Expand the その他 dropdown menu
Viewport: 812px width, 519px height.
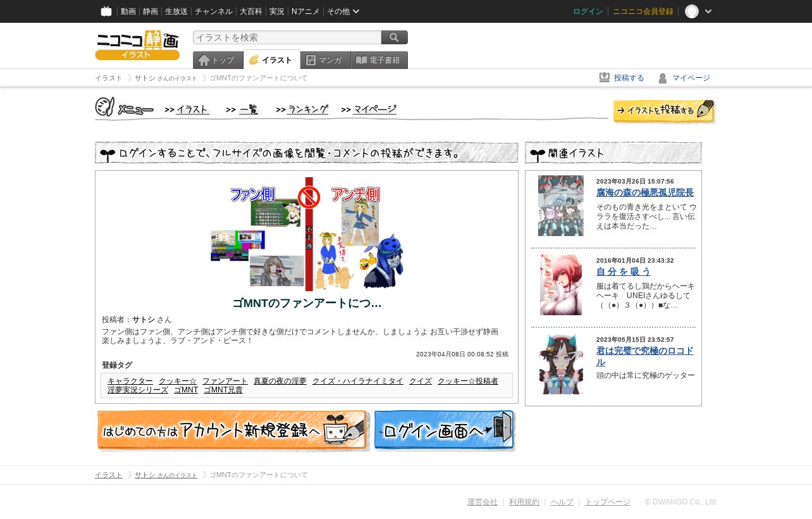click(x=343, y=11)
